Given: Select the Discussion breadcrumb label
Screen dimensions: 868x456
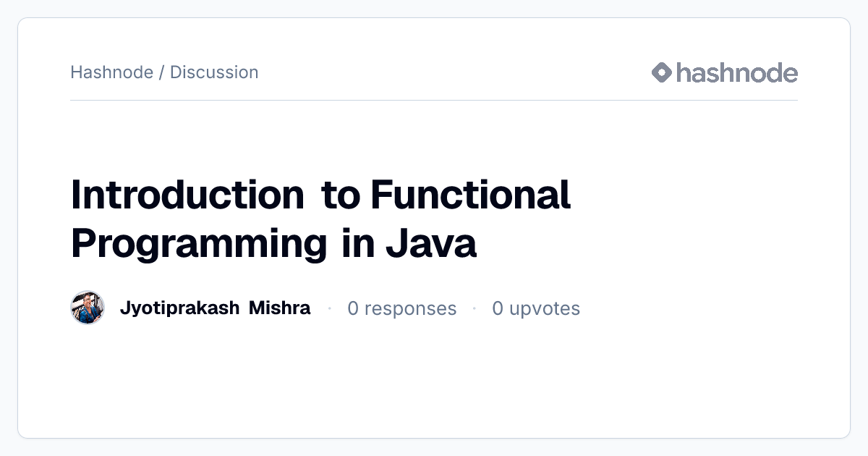Looking at the screenshot, I should pos(214,72).
